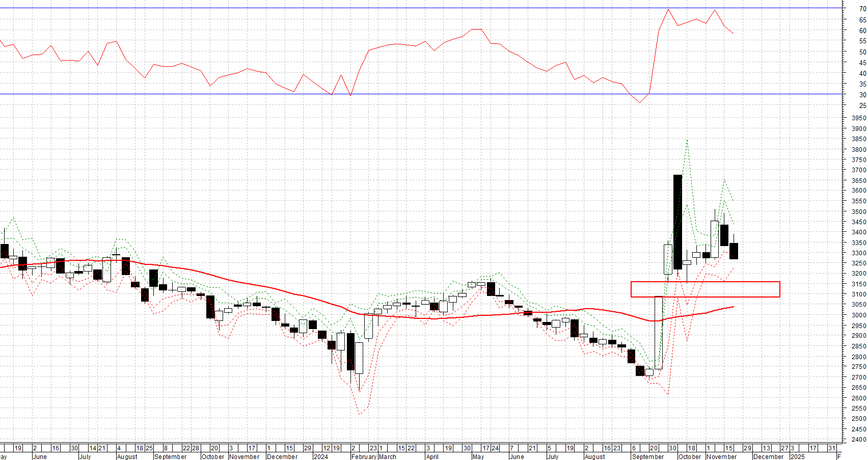Image resolution: width=868 pixels, height=460 pixels.
Task: Select the 3650 price axis label
Action: point(858,181)
